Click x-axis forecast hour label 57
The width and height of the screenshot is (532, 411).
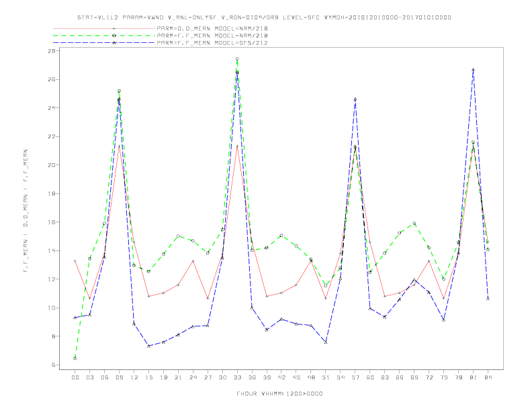[355, 377]
